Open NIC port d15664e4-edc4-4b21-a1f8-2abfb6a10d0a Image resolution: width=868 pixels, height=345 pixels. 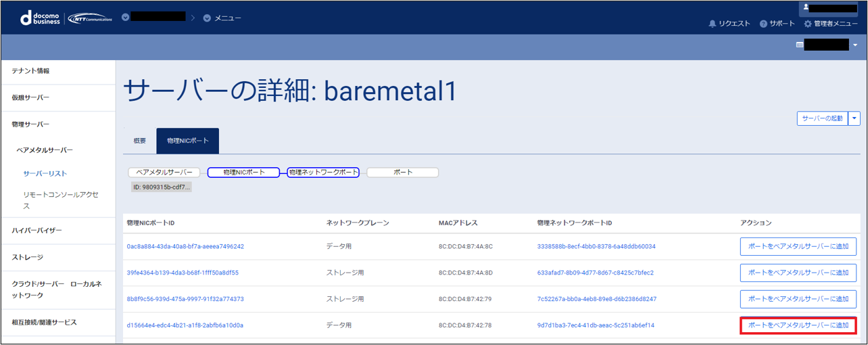click(x=185, y=325)
